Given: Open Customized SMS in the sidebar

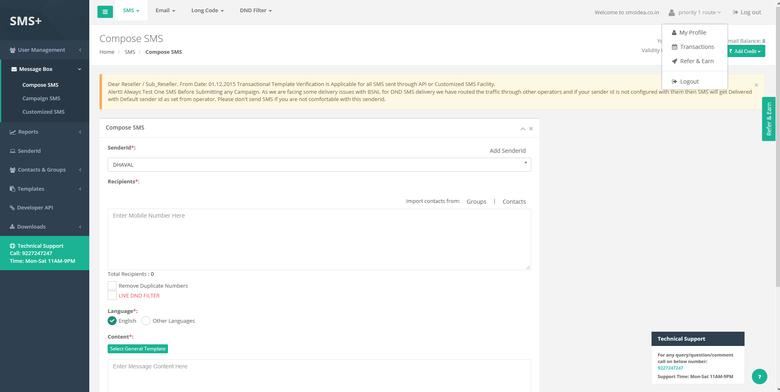Looking at the screenshot, I should [43, 112].
